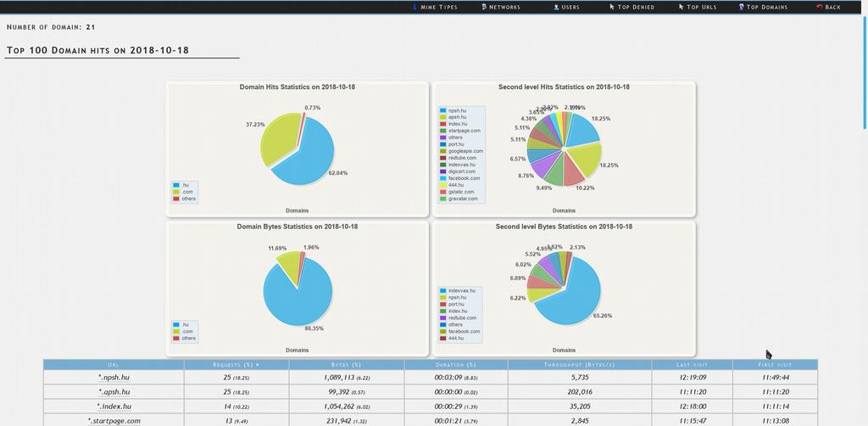Click the Users person icon
The image size is (868, 426).
point(556,7)
